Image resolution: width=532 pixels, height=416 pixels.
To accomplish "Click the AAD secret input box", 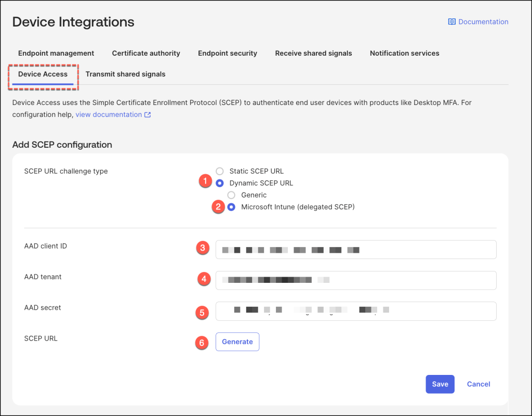I will (x=355, y=311).
